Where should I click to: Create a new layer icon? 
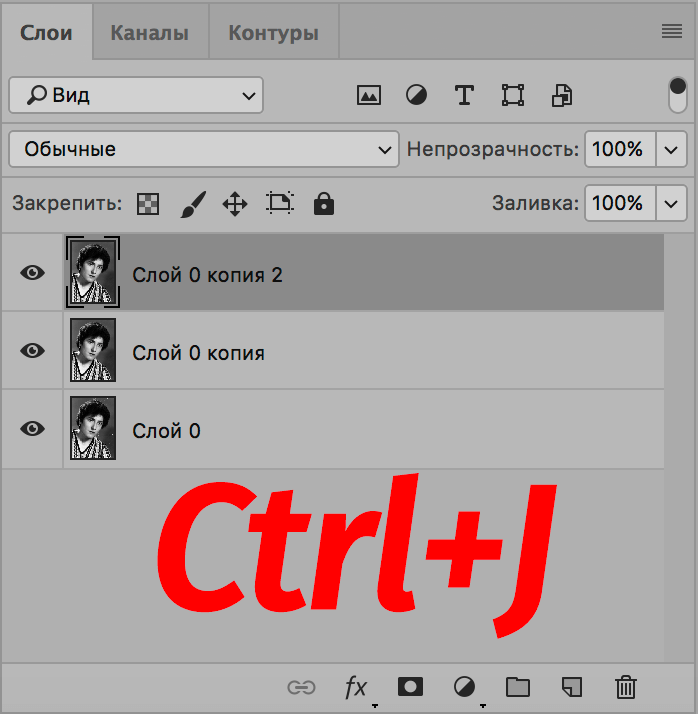571,687
